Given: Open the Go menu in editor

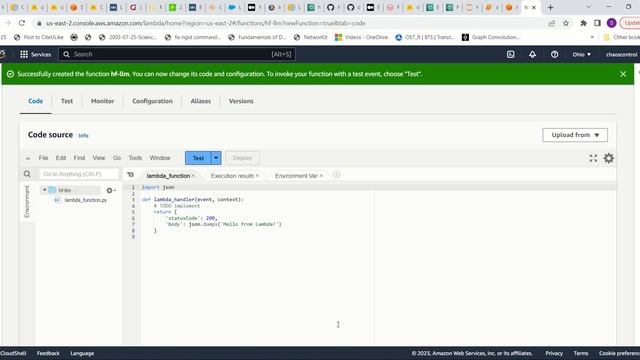Looking at the screenshot, I should pyautogui.click(x=117, y=158).
